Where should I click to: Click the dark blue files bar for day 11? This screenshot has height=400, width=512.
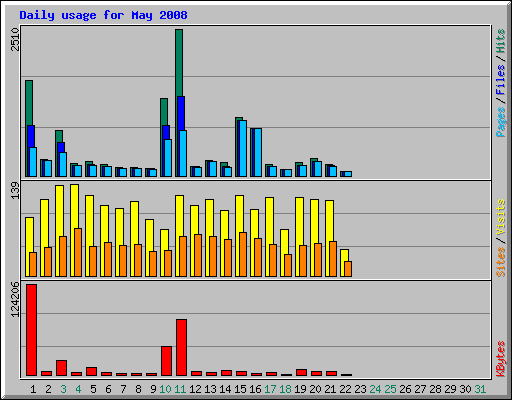181,113
